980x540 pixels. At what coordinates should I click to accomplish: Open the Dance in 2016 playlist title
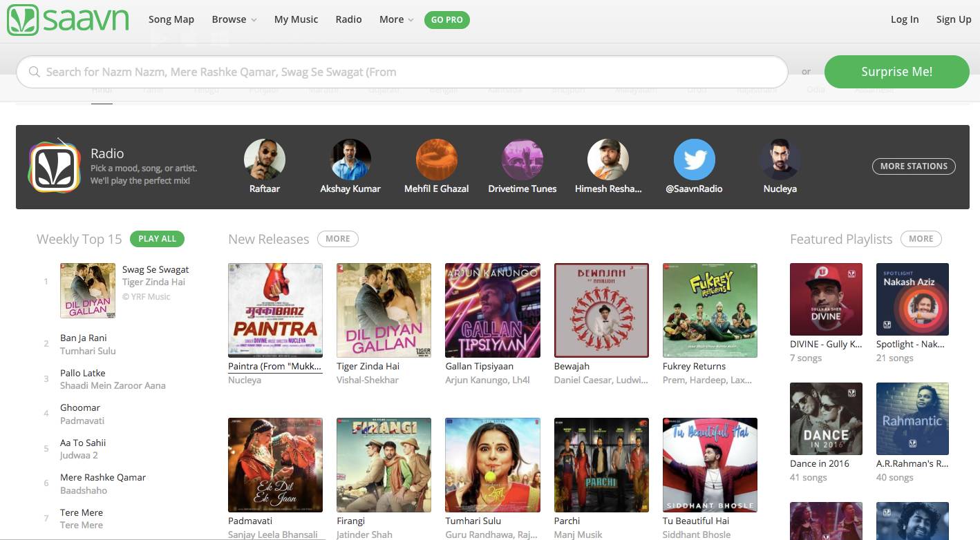820,463
